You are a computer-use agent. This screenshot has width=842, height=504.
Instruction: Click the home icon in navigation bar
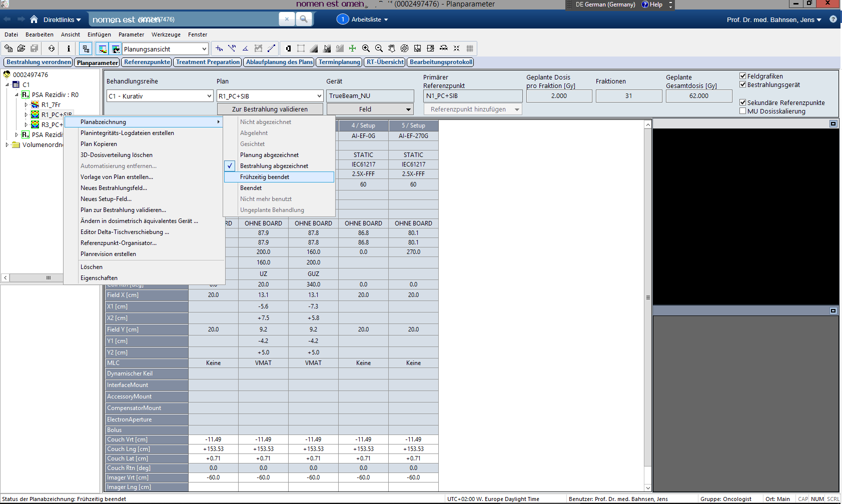34,19
